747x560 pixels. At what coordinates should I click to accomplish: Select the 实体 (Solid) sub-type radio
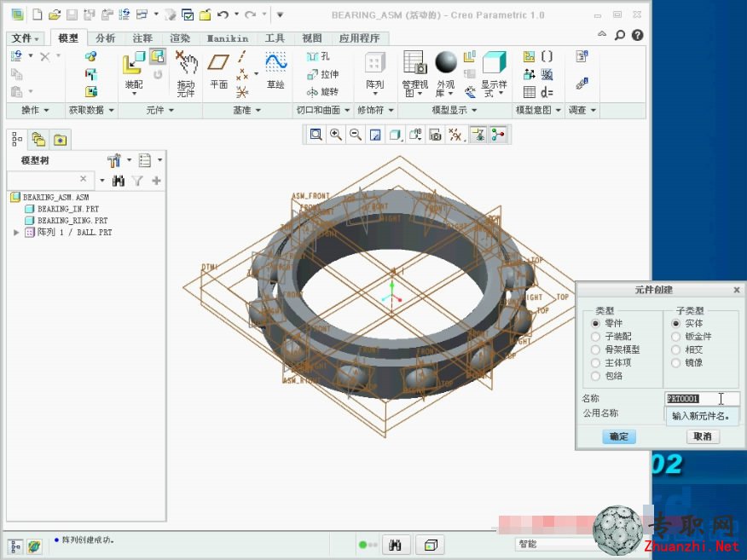pos(675,323)
